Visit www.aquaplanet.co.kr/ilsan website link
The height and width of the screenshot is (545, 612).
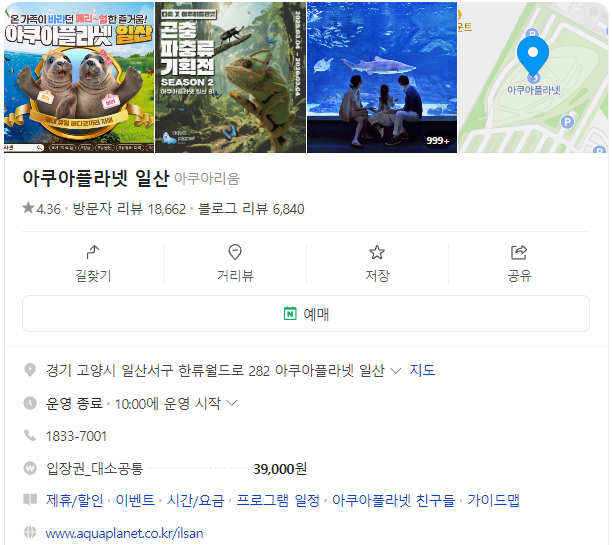coord(124,533)
